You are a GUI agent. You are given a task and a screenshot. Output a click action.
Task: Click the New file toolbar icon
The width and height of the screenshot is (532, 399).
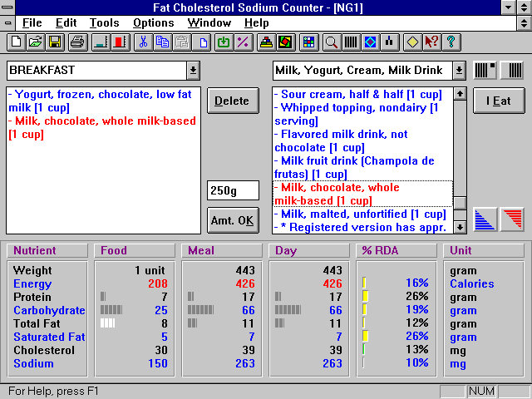tap(16, 41)
